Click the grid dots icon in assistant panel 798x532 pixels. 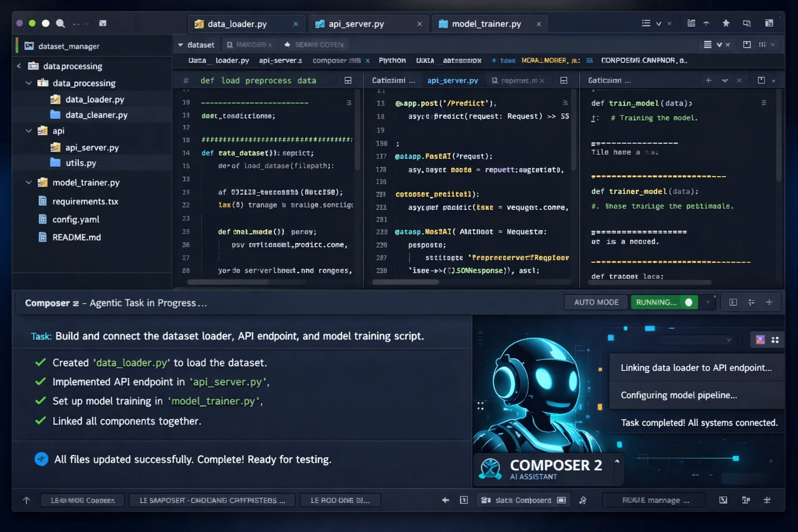coord(775,340)
